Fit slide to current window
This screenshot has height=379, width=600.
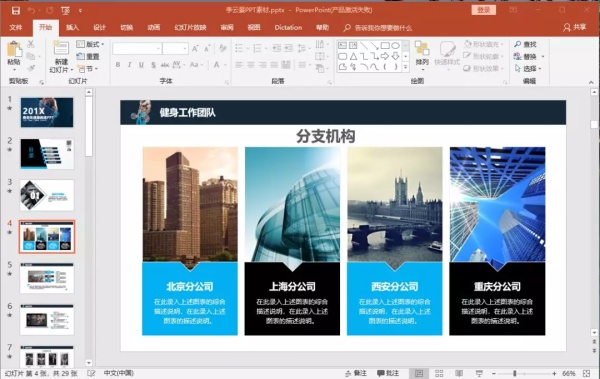click(587, 373)
